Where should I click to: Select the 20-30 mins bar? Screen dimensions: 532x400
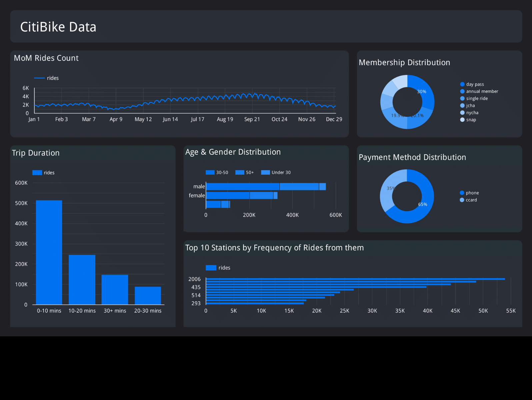coord(148,295)
